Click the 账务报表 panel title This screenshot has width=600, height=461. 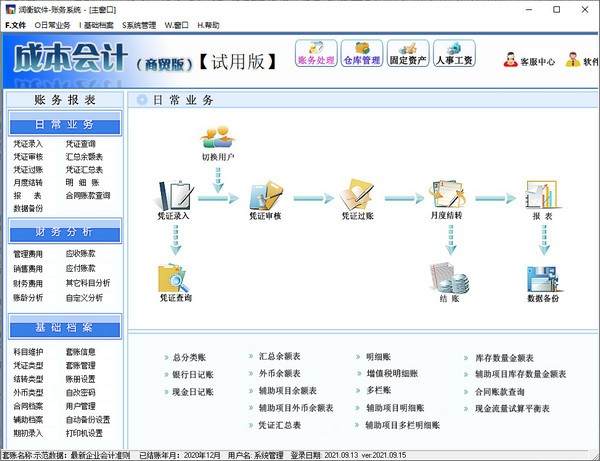pyautogui.click(x=65, y=100)
